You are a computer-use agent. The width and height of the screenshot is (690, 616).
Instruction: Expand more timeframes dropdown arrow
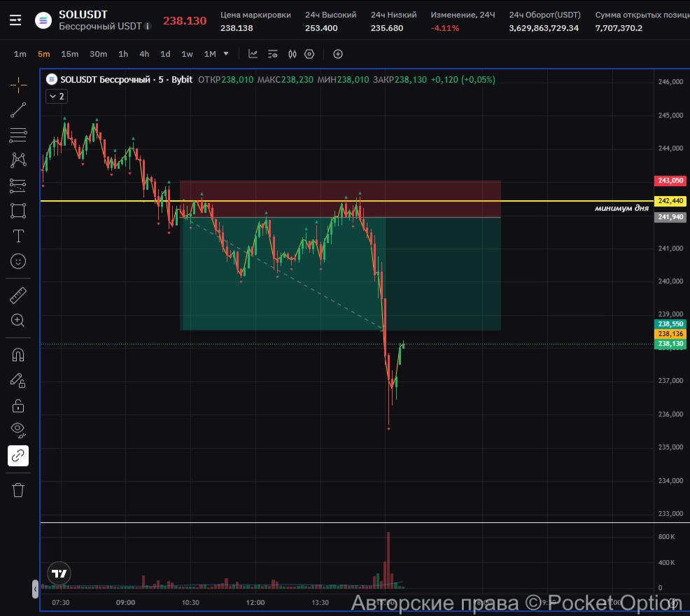[226, 54]
